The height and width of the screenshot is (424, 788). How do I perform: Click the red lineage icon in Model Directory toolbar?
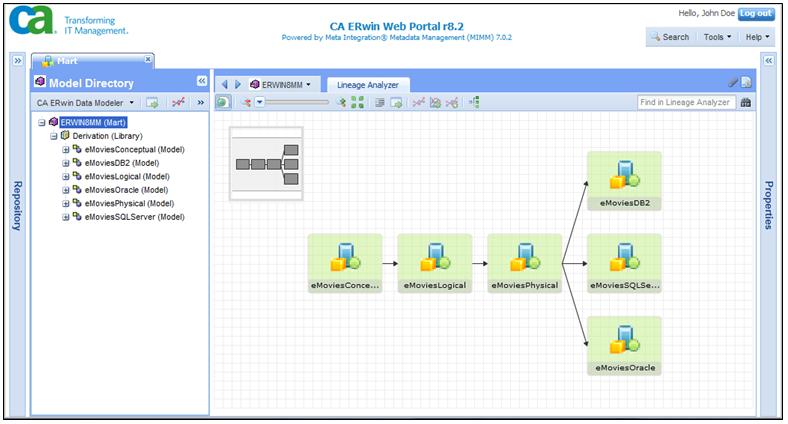tap(178, 102)
